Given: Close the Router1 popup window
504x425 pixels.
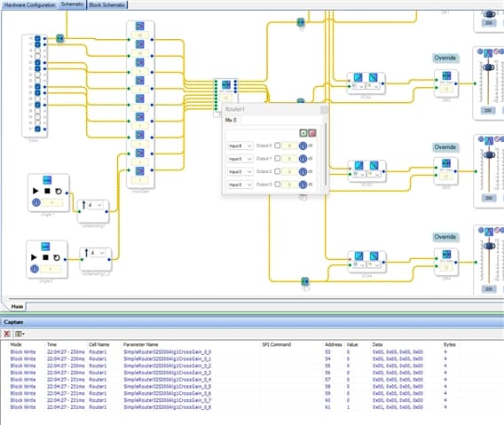Looking at the screenshot, I should point(325,110).
